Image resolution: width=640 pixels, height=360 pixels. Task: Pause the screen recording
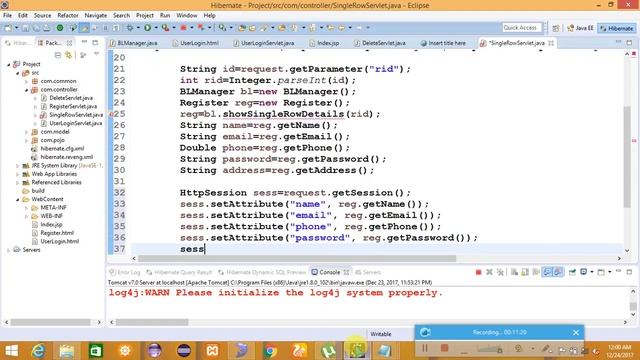[424, 348]
